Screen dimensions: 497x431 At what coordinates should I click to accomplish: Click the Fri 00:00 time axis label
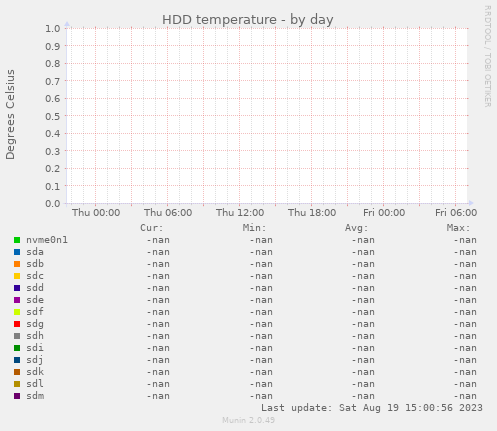click(x=384, y=213)
